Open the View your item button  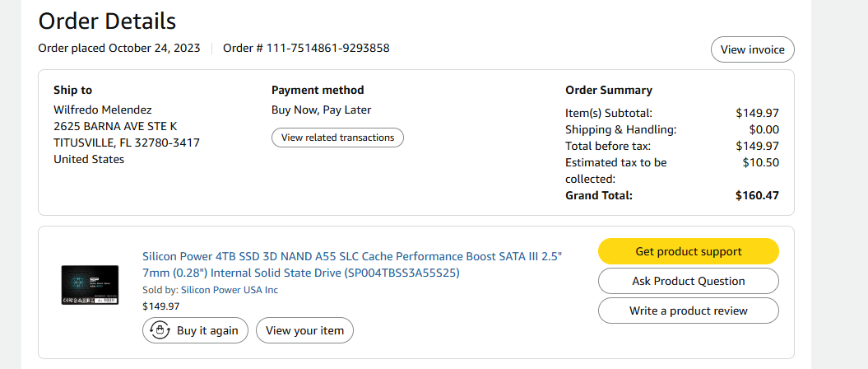[304, 330]
